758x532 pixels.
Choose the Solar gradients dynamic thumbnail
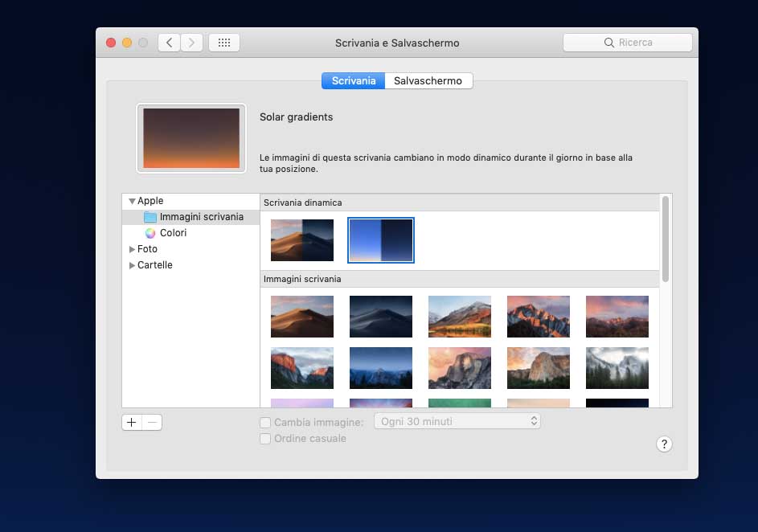pyautogui.click(x=381, y=240)
